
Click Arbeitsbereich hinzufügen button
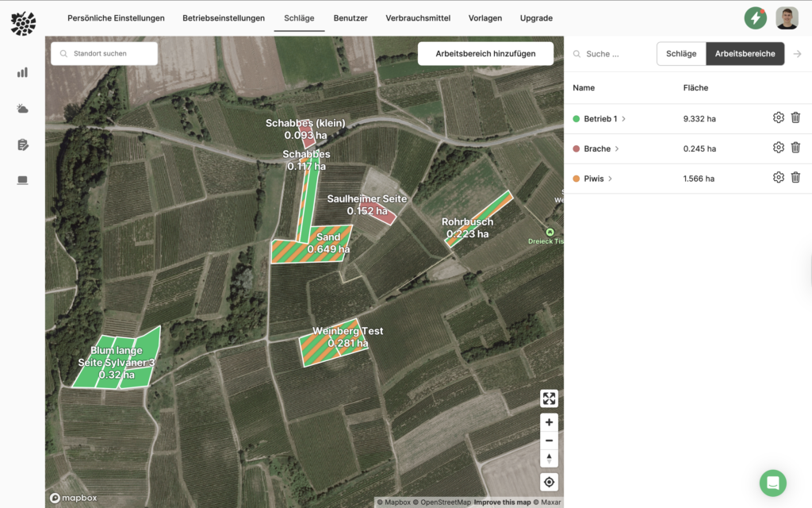click(485, 54)
